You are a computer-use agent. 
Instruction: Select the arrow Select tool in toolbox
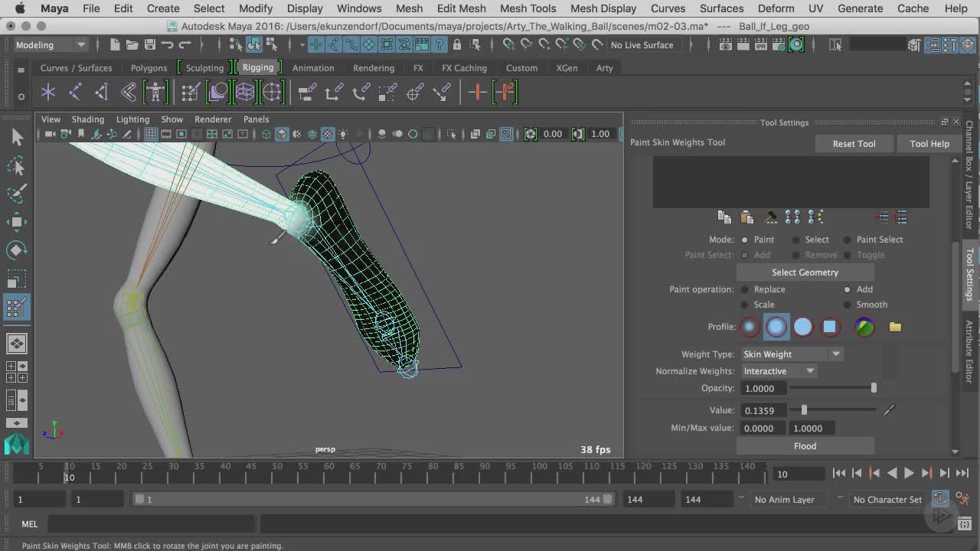(17, 137)
